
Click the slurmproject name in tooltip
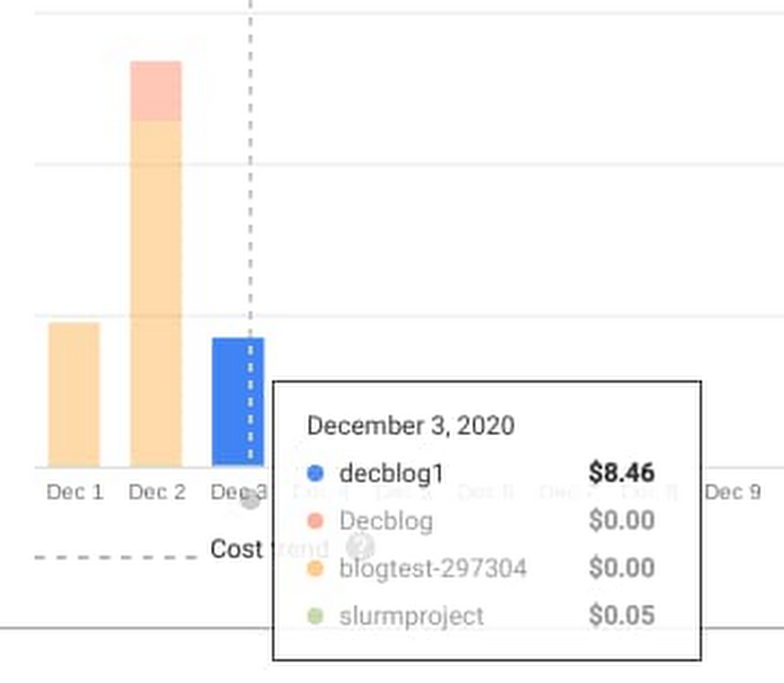[x=412, y=616]
